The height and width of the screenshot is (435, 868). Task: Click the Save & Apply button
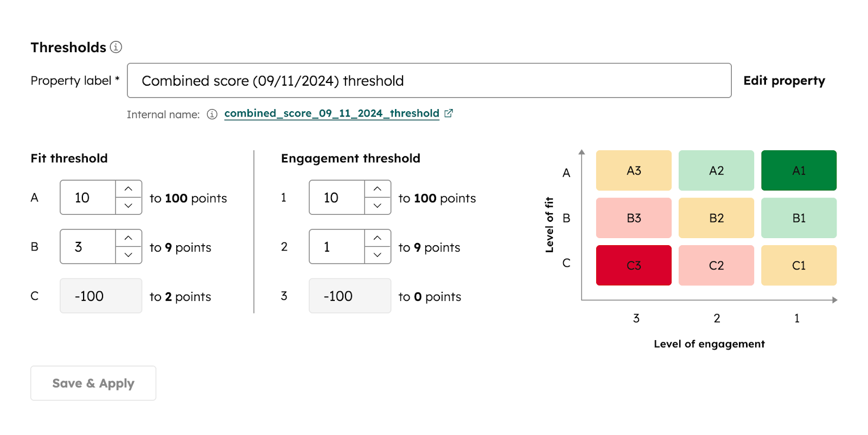coord(93,383)
